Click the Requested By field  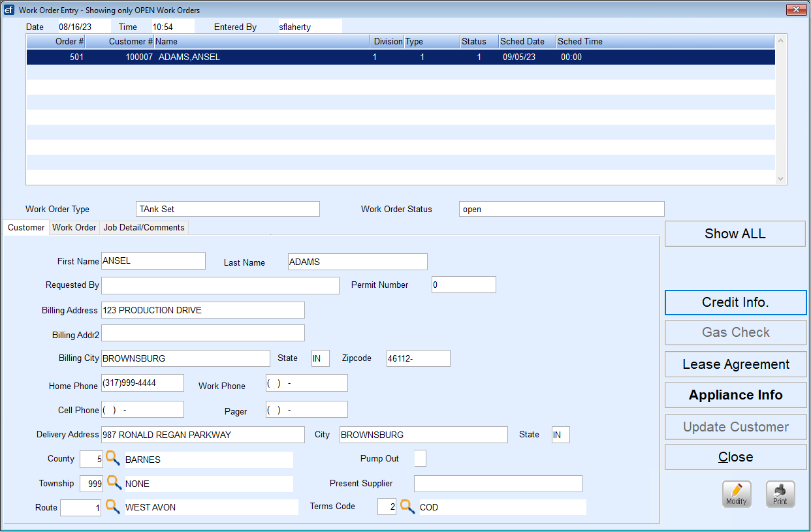(x=220, y=285)
